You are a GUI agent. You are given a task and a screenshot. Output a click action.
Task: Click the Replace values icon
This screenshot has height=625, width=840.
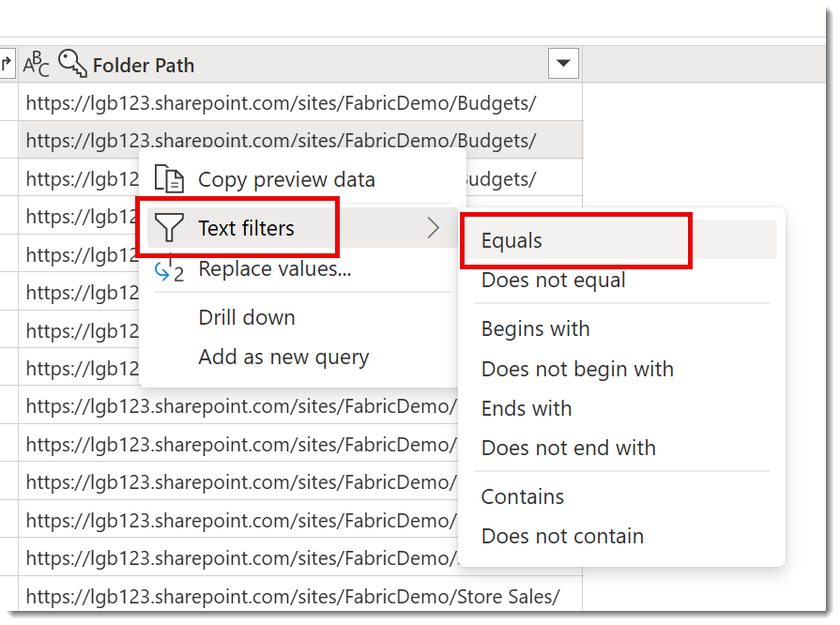pyautogui.click(x=169, y=270)
